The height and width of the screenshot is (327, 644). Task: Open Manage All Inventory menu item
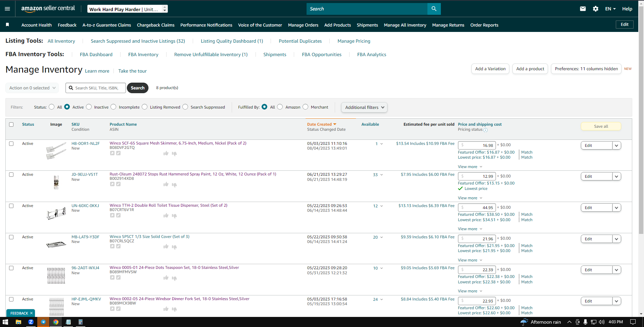click(x=405, y=25)
